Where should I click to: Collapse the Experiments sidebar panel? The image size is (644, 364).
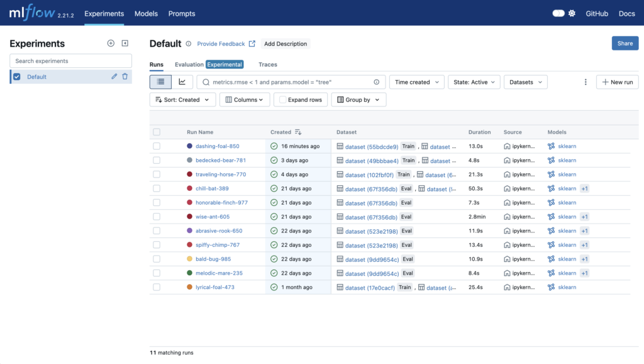(x=125, y=43)
